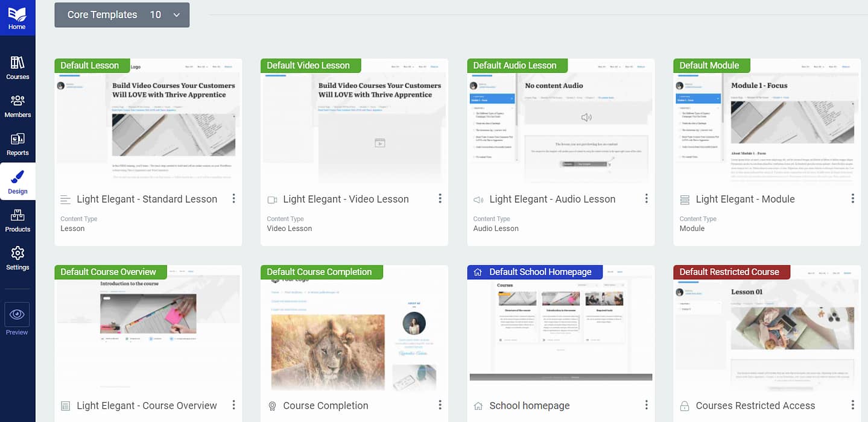Open options menu for School homepage template
The image size is (868, 422).
pyautogui.click(x=646, y=405)
